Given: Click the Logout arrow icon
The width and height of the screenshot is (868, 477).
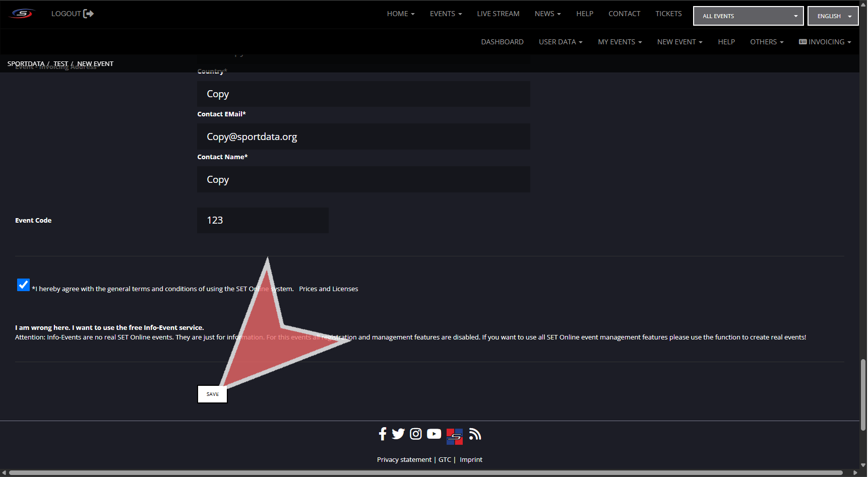Looking at the screenshot, I should point(88,14).
